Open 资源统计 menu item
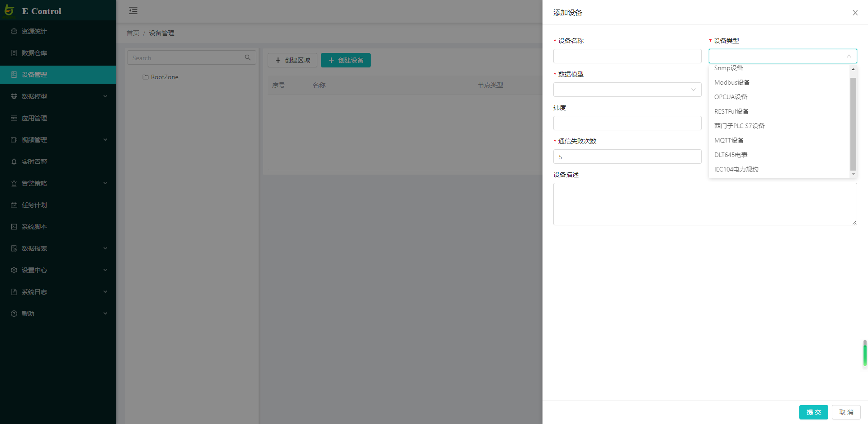 (58, 31)
